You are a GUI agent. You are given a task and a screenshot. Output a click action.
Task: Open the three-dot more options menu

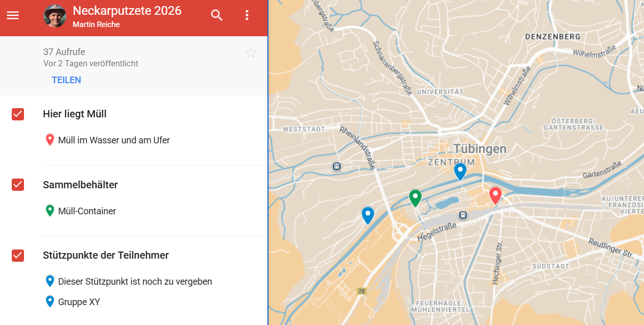coord(247,15)
